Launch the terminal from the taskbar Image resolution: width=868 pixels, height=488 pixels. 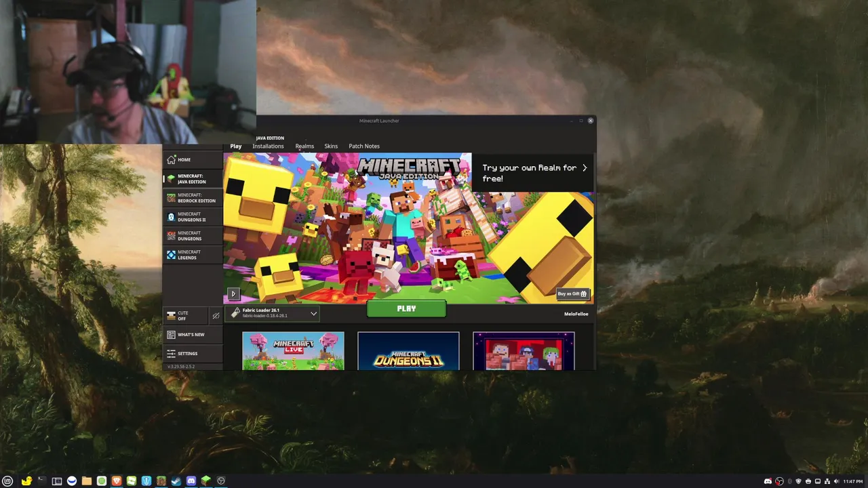point(42,481)
